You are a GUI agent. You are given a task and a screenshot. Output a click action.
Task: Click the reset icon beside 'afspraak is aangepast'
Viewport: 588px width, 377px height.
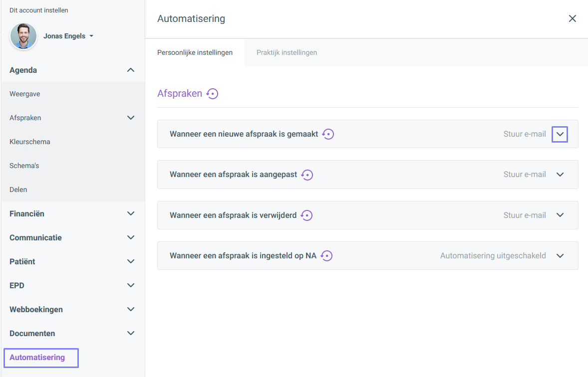[x=307, y=175]
